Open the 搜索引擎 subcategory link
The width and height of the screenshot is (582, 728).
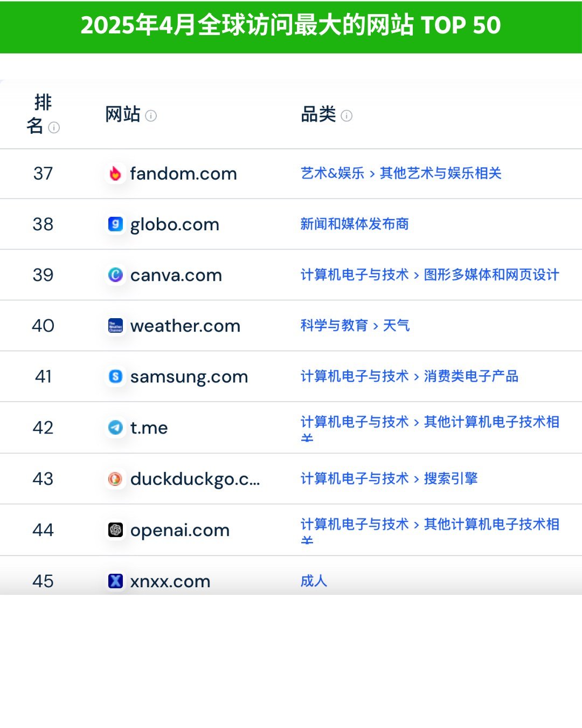point(451,478)
